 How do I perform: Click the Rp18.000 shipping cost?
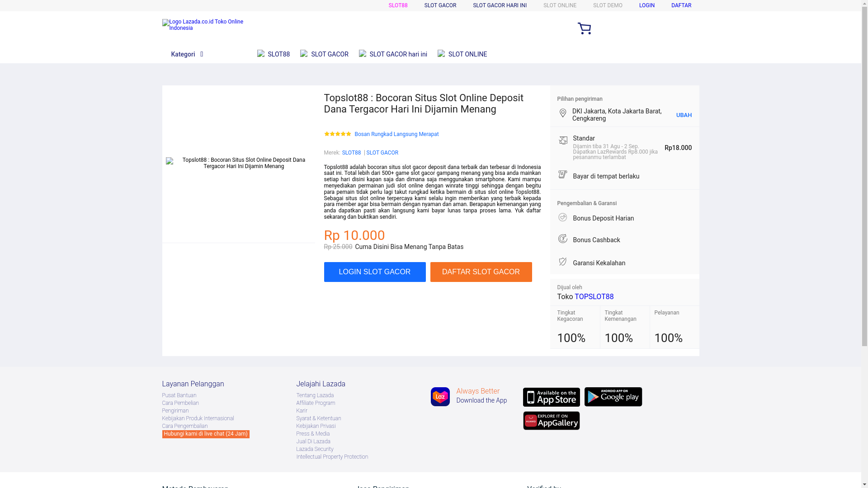click(x=678, y=148)
